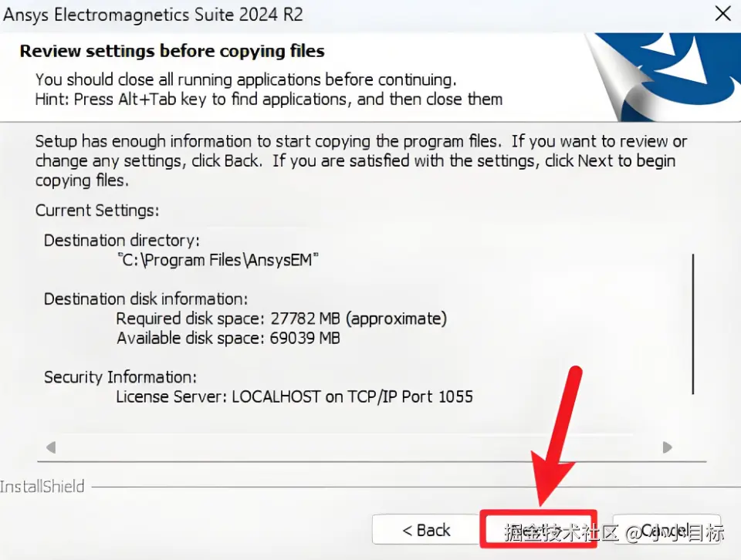741x560 pixels.
Task: Click "Available disk space: 69039 MB" line
Action: (228, 338)
